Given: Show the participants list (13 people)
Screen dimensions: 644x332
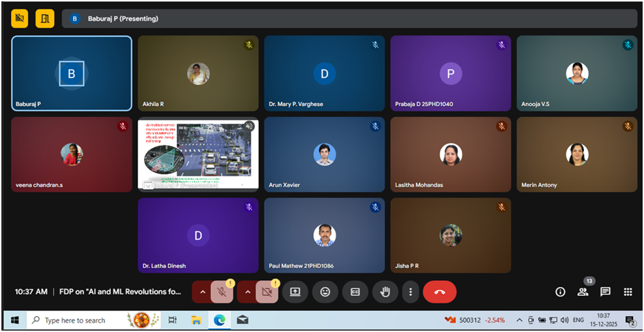Looking at the screenshot, I should [x=583, y=292].
